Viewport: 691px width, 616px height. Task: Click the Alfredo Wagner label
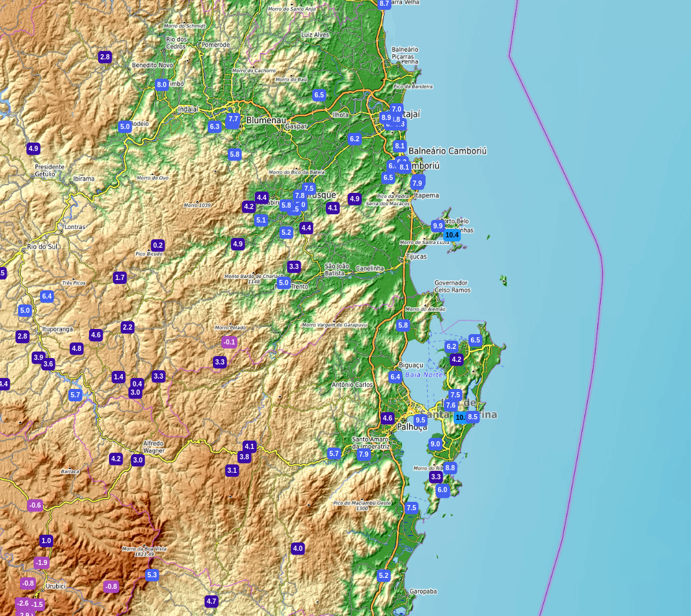point(154,447)
